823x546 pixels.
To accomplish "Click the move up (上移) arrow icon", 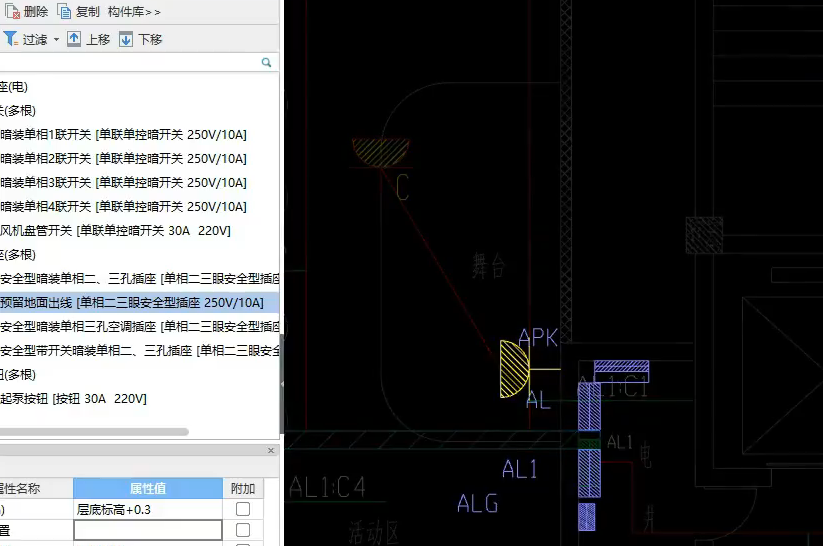I will coord(74,39).
